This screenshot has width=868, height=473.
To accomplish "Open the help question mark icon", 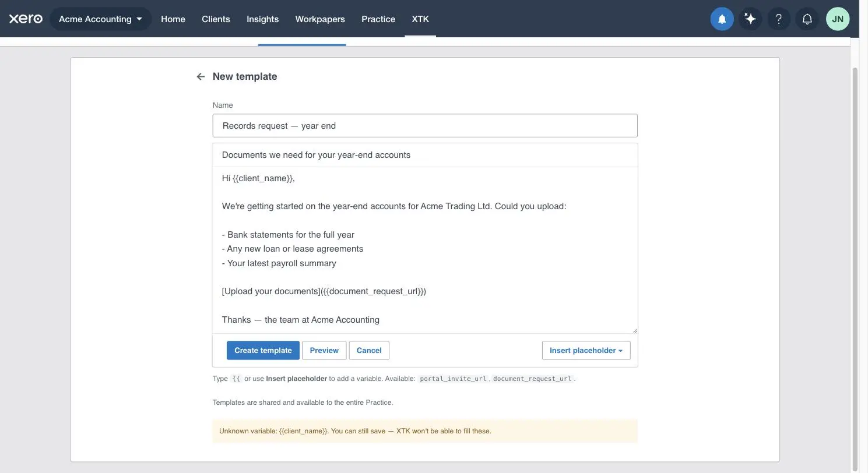I will [779, 19].
